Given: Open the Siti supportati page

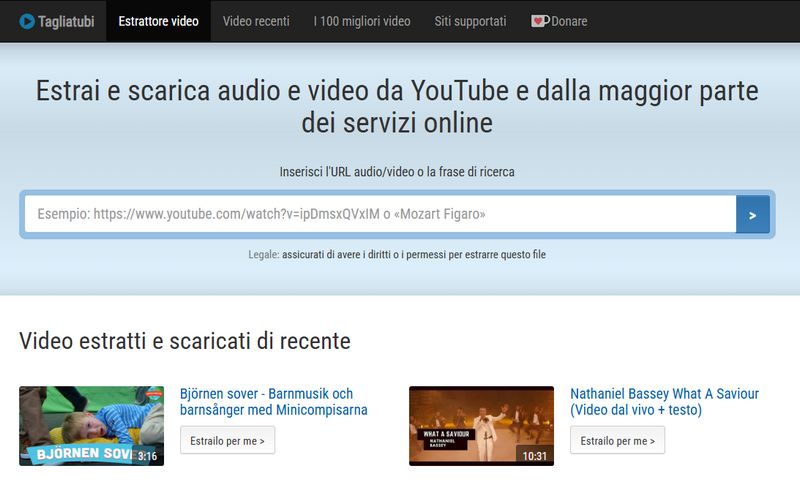Looking at the screenshot, I should pos(470,21).
